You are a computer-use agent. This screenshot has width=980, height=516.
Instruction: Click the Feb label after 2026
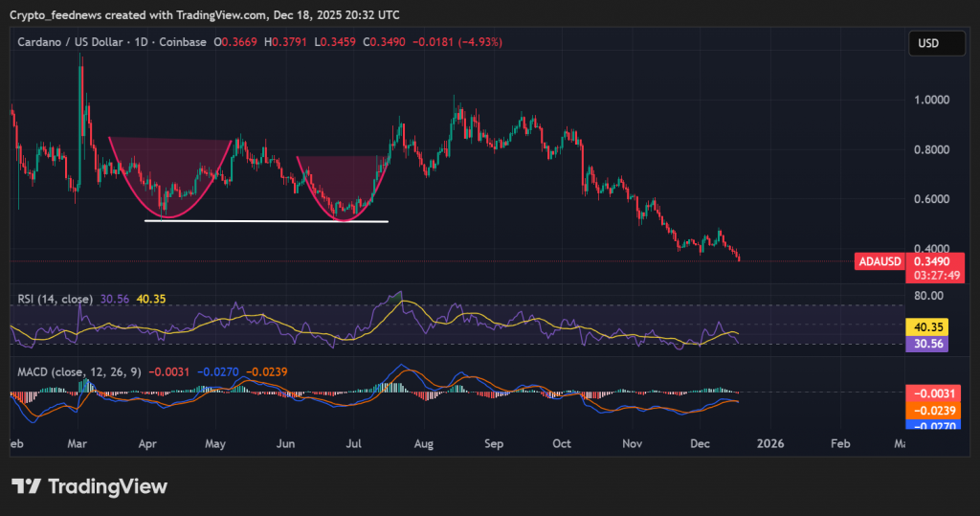tap(840, 443)
